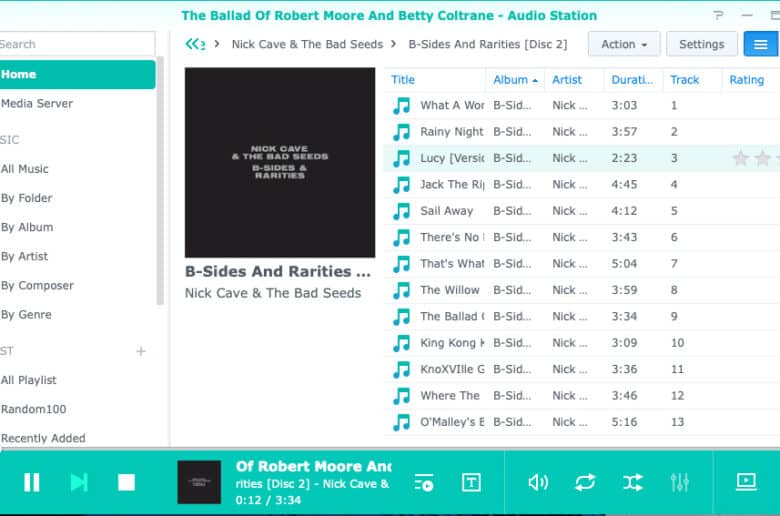This screenshot has width=780, height=516.
Task: Click music note icon for King Kong
Action: pos(401,343)
